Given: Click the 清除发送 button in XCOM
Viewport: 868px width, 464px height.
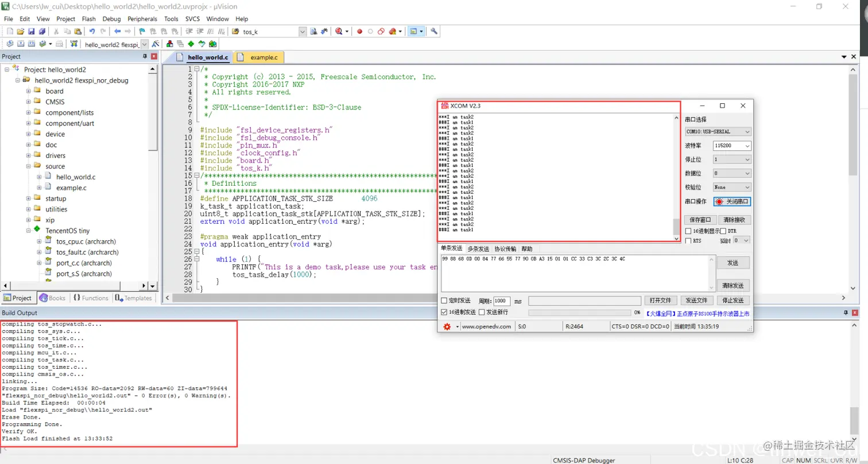Looking at the screenshot, I should point(733,285).
